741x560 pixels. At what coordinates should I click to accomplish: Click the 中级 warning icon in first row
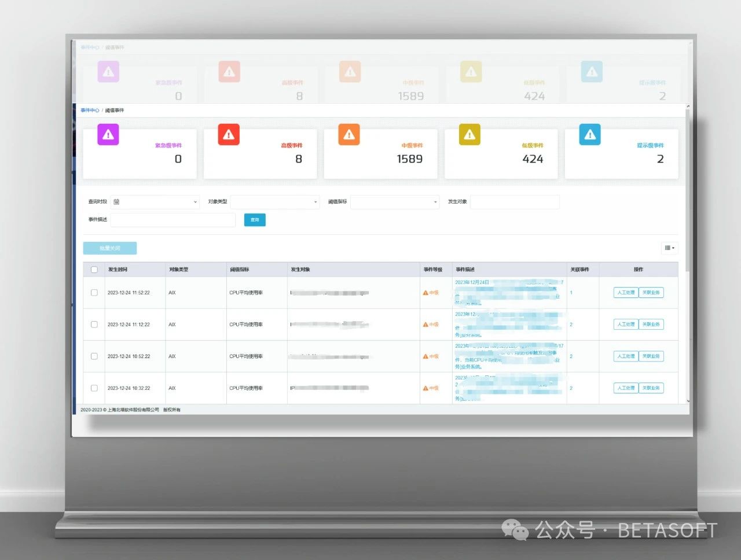425,293
